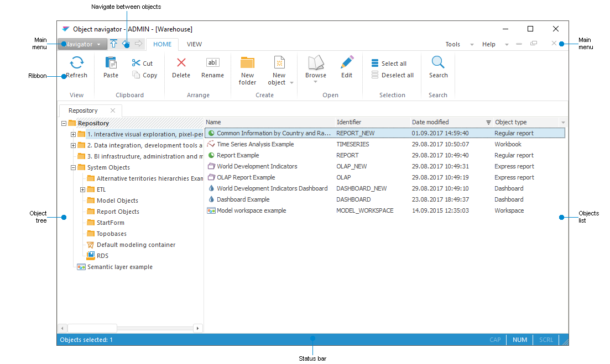The height and width of the screenshot is (364, 610).
Task: Expand the ETL folder node
Action: (83, 189)
